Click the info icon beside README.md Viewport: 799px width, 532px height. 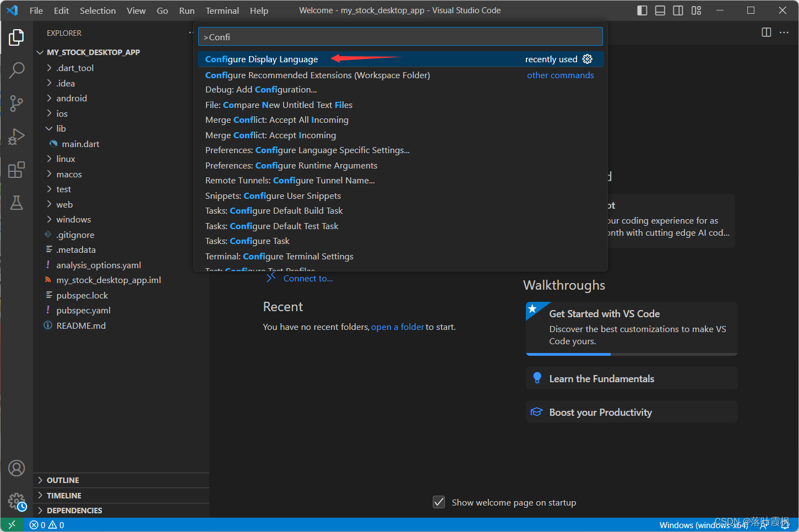tap(48, 325)
